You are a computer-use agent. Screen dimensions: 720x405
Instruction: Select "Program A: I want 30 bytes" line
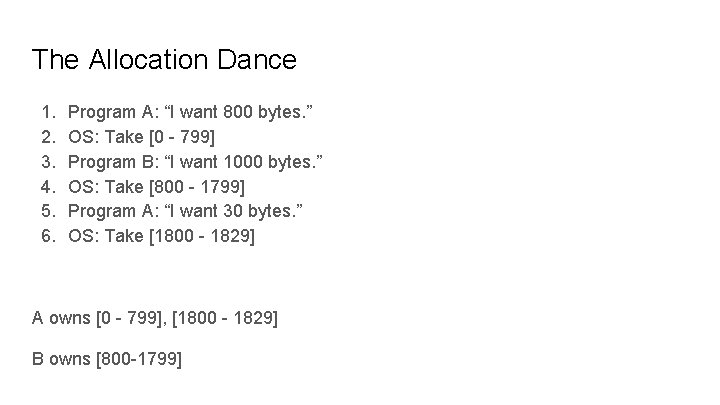click(186, 211)
